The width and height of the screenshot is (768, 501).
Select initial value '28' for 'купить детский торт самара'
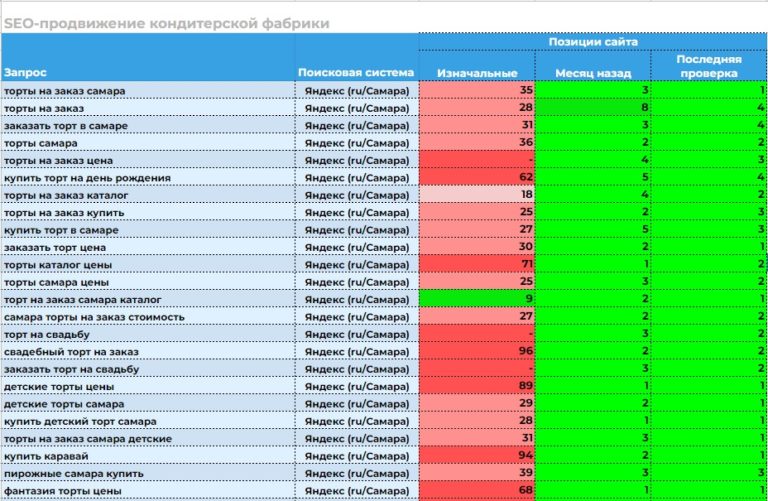click(x=477, y=421)
